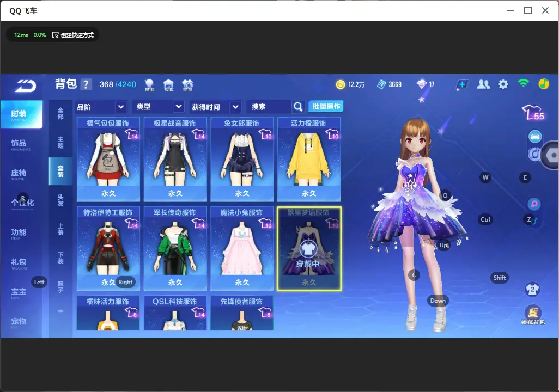Screen dimensions: 559x392
Task: Click the blue plus recharge icon
Action: tap(462, 84)
